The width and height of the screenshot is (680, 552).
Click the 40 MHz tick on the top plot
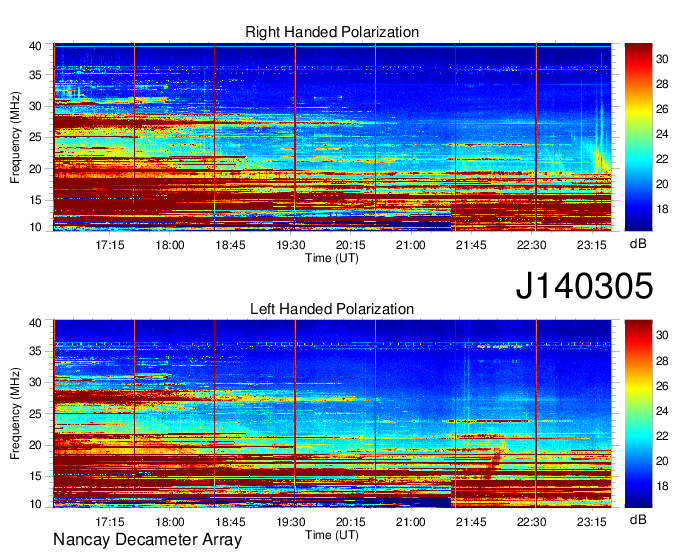[x=35, y=46]
